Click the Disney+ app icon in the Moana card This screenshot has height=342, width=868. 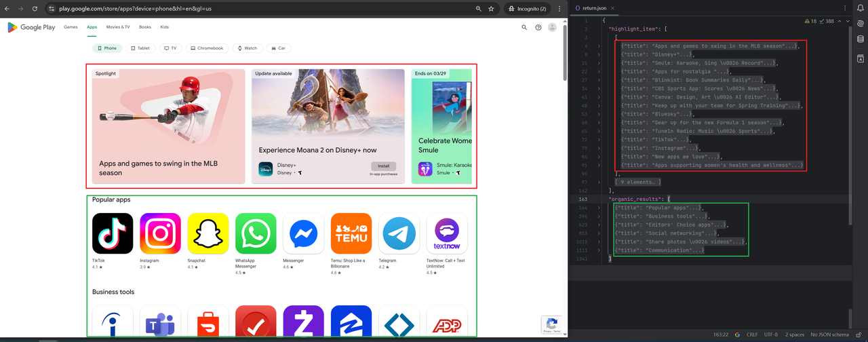click(x=266, y=169)
